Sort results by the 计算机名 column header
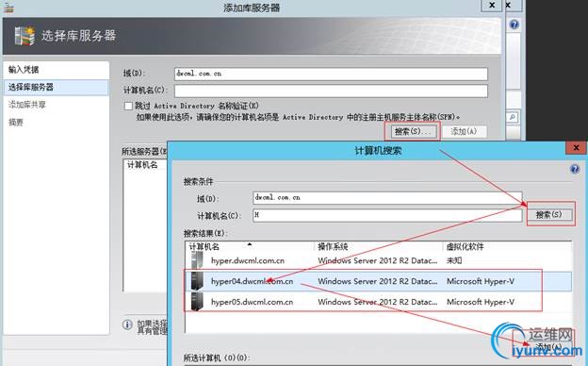The image size is (588, 366). pyautogui.click(x=250, y=246)
